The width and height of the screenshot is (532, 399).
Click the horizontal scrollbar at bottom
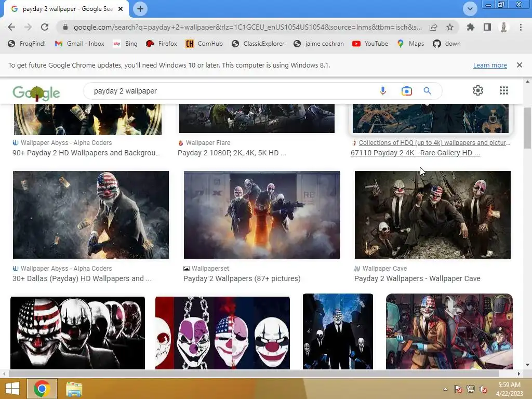254,374
